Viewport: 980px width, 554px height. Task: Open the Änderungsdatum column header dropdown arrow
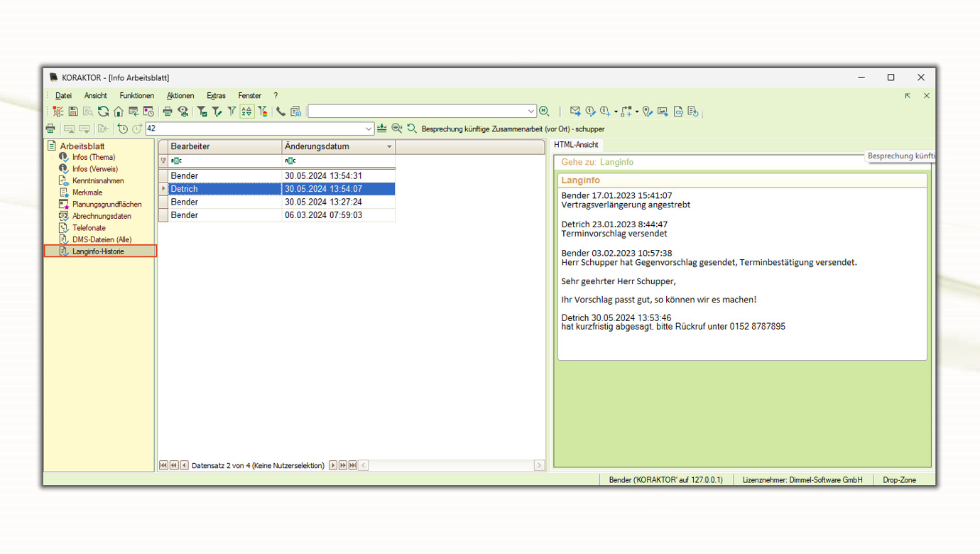point(388,147)
